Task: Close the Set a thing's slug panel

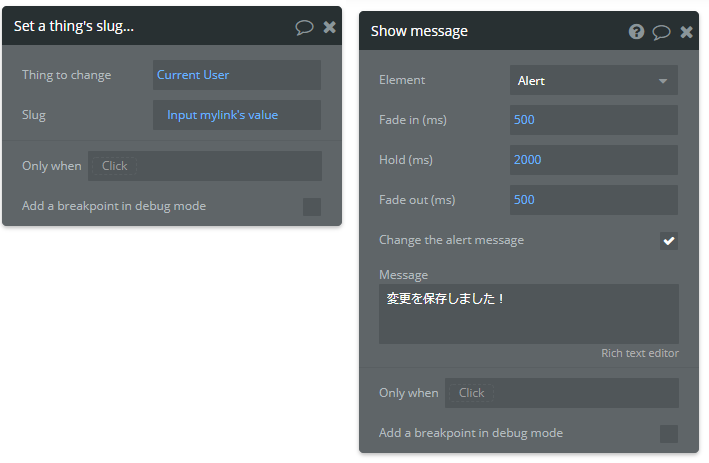Action: pyautogui.click(x=330, y=27)
